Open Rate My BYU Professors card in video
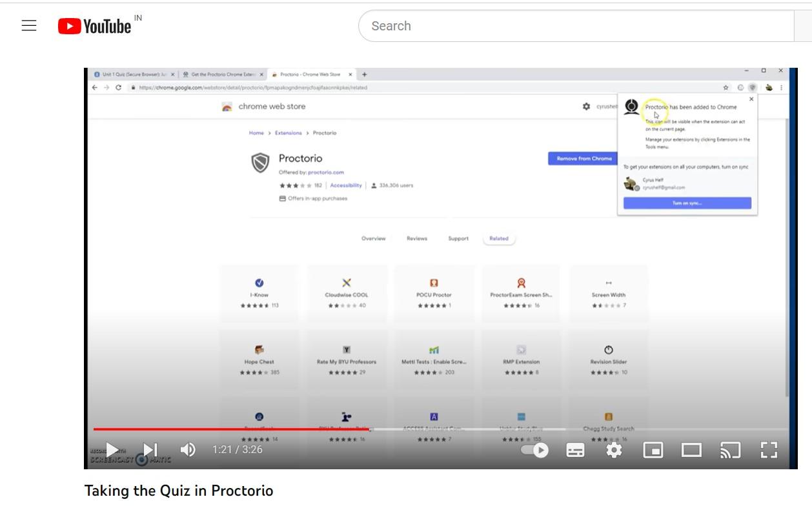 [x=347, y=360]
